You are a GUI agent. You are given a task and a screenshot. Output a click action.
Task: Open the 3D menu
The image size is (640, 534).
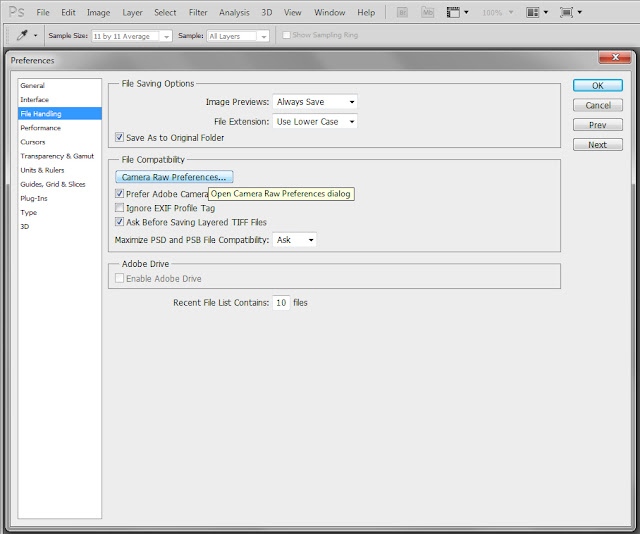point(267,13)
